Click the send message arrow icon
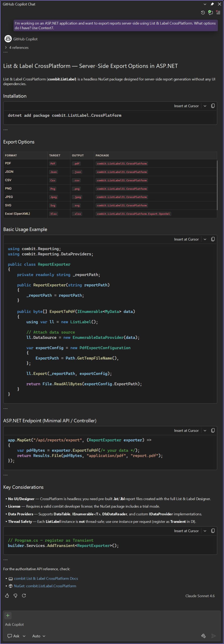This screenshot has width=224, height=644. click(213, 636)
